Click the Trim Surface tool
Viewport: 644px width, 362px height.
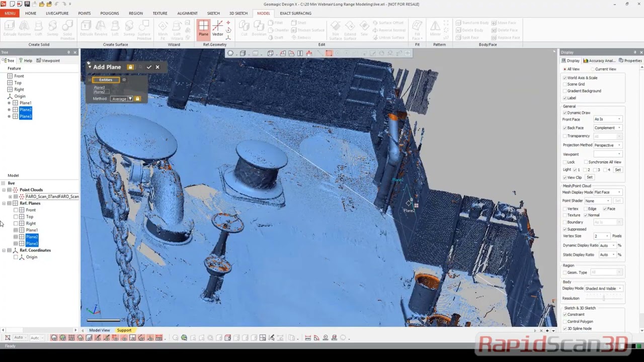pyautogui.click(x=336, y=30)
